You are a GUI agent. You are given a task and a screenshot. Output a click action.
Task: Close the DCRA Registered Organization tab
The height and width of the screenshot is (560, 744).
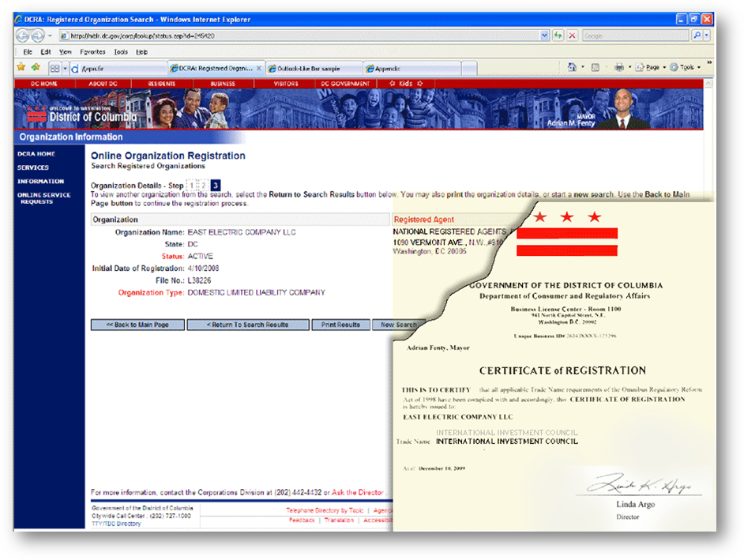[258, 69]
